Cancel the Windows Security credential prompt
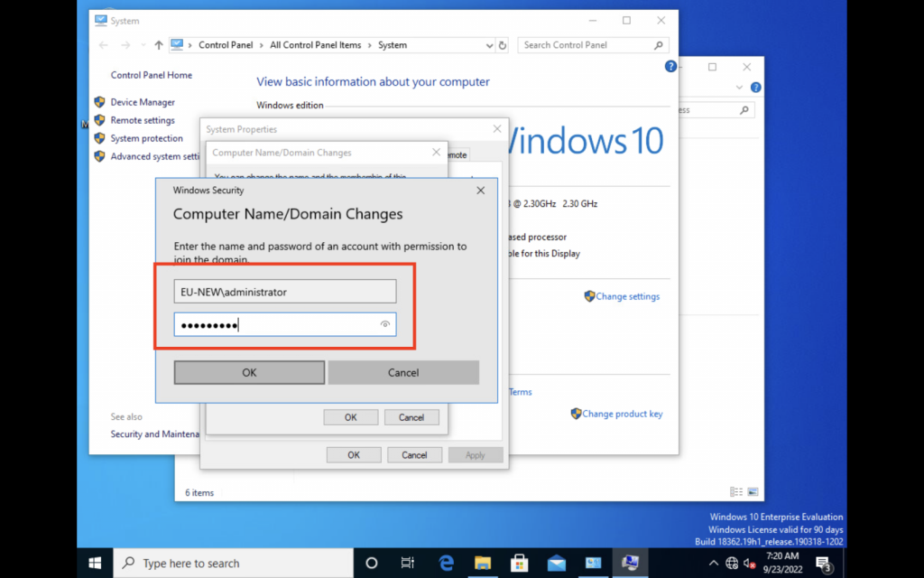 click(403, 372)
